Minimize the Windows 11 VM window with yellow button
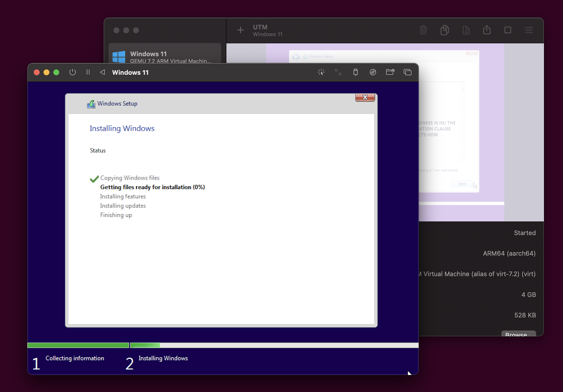This screenshot has height=392, width=563. (46, 72)
